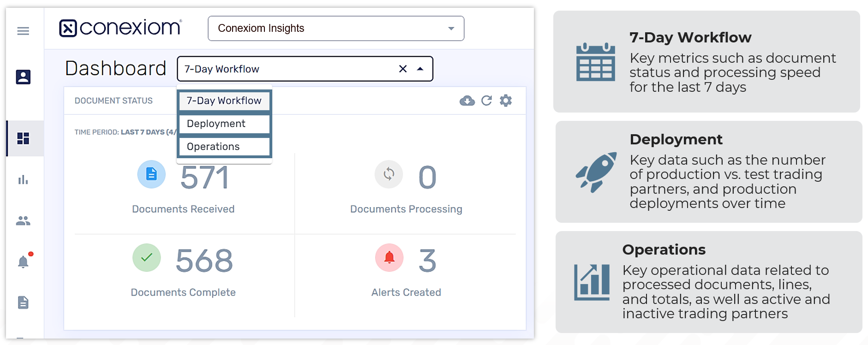This screenshot has width=868, height=345.
Task: Click the Documents Complete green check icon
Action: 147,257
